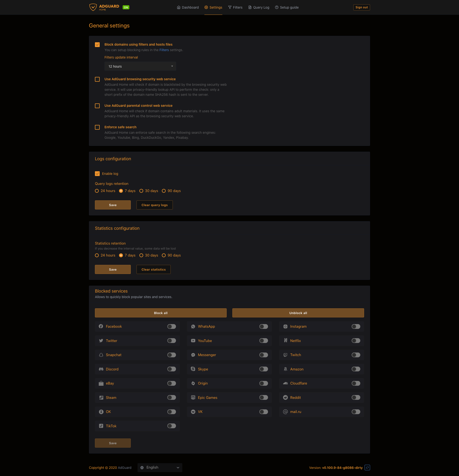
Task: Click the Reddit service icon
Action: coord(285,398)
